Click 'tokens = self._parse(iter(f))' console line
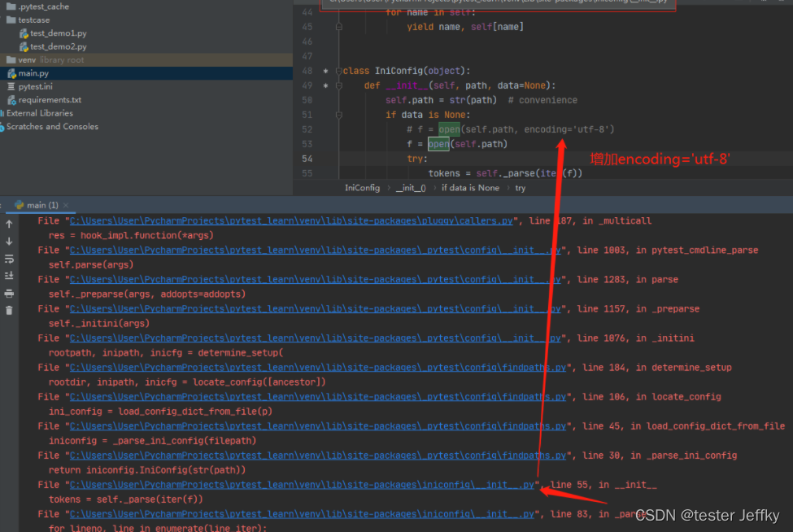 point(125,499)
